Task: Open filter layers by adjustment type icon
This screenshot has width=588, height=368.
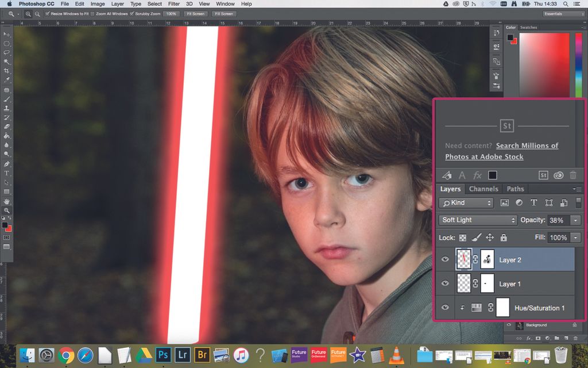Action: point(519,202)
